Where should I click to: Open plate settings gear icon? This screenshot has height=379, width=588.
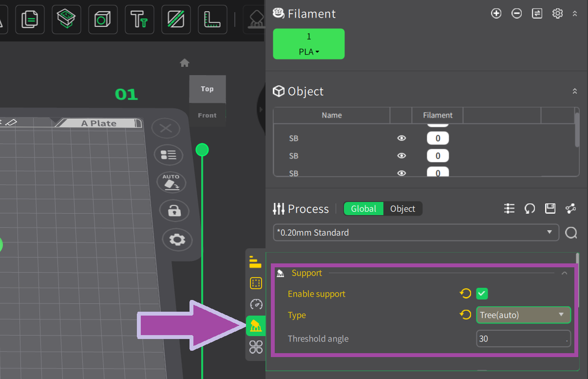pyautogui.click(x=176, y=239)
